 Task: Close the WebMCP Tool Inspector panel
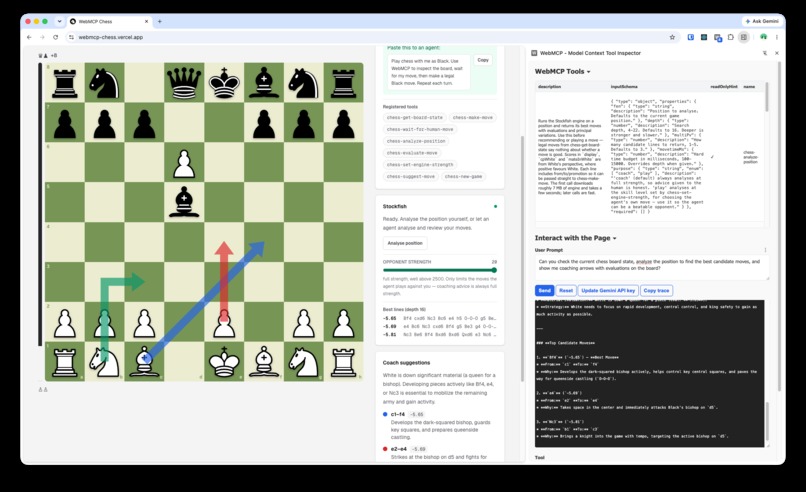(x=777, y=53)
